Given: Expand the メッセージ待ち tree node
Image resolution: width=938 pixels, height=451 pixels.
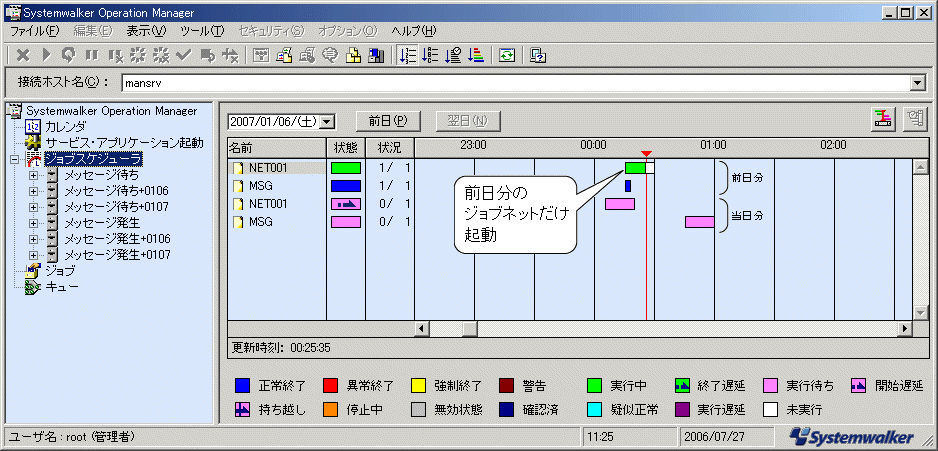Looking at the screenshot, I should [34, 175].
